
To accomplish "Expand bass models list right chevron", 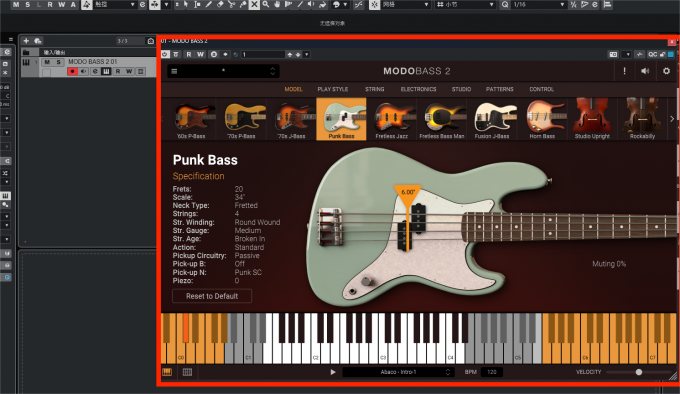I will point(672,118).
